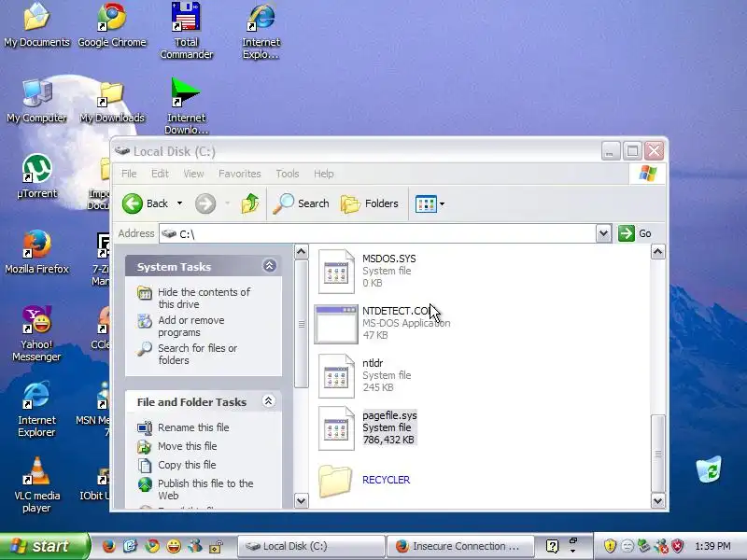
Task: Select the My Computer desktop icon
Action: tap(36, 101)
